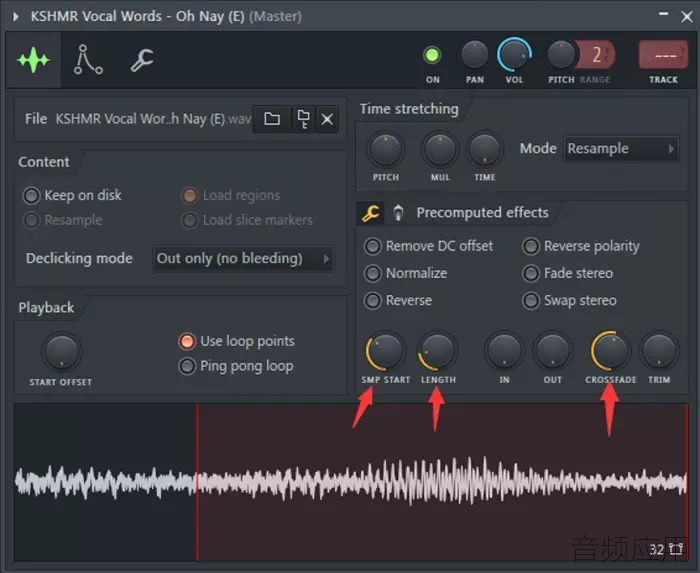The width and height of the screenshot is (700, 573).
Task: Click the fade OUT knob
Action: pos(552,351)
